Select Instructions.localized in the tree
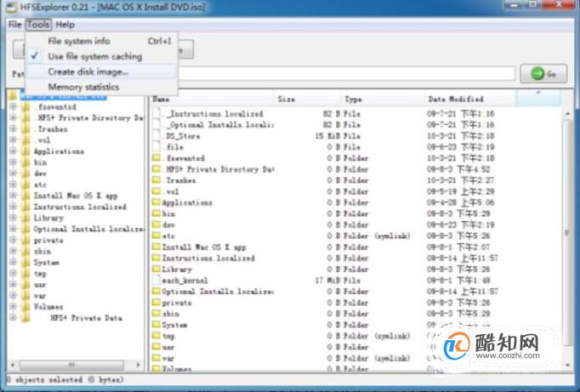The width and height of the screenshot is (580, 392). tap(80, 207)
